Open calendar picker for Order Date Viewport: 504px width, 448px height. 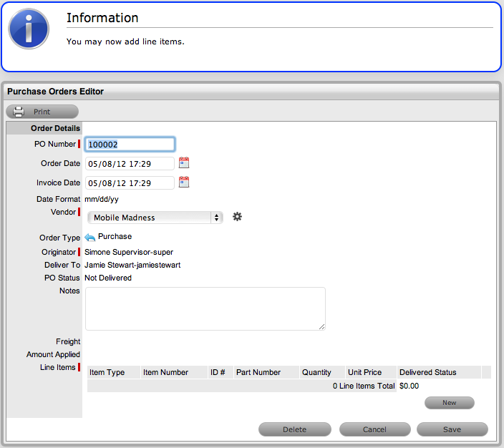pos(184,163)
